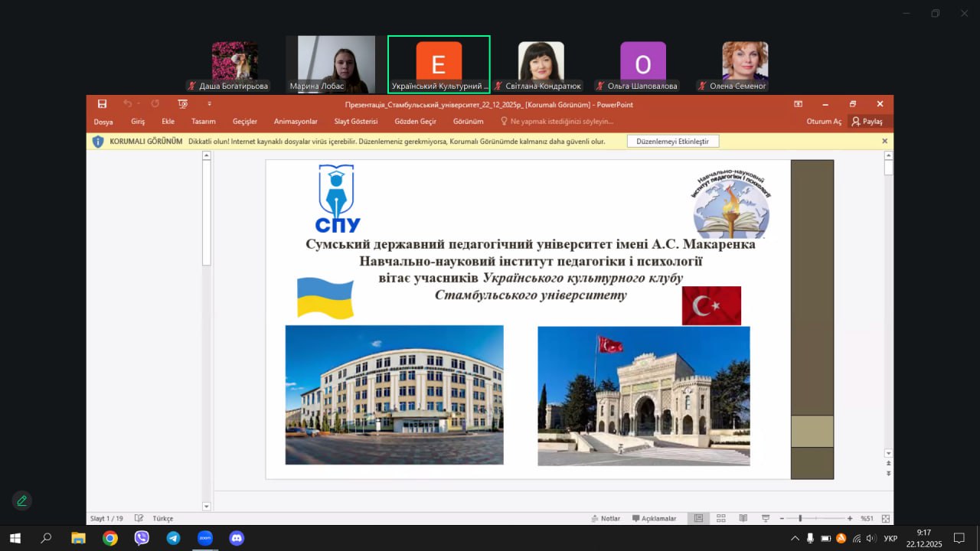Show hidden system tray icons
The height and width of the screenshot is (551, 980).
tap(794, 538)
